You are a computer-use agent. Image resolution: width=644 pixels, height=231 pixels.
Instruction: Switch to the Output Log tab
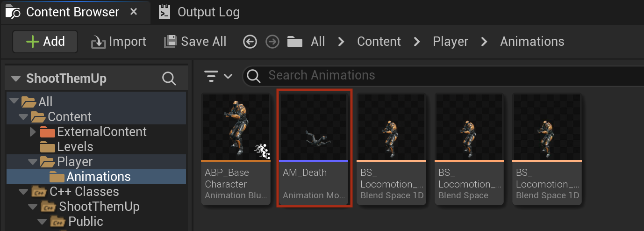[x=199, y=12]
